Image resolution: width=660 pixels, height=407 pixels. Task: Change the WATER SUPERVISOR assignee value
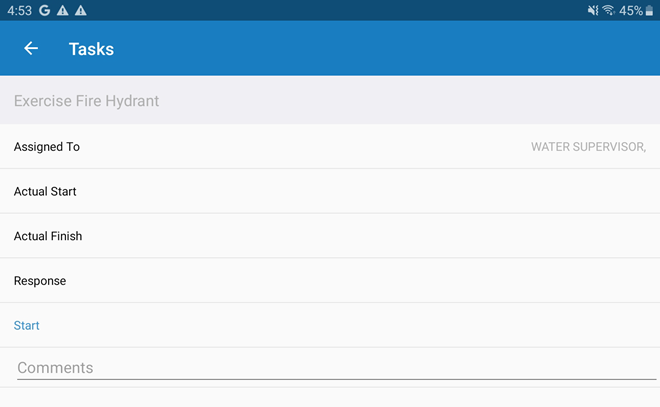pyautogui.click(x=588, y=147)
